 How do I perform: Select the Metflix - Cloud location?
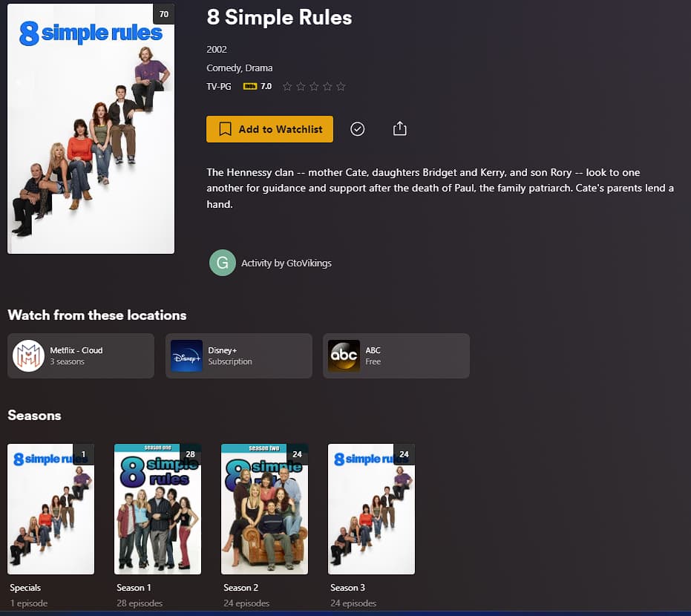tap(81, 355)
